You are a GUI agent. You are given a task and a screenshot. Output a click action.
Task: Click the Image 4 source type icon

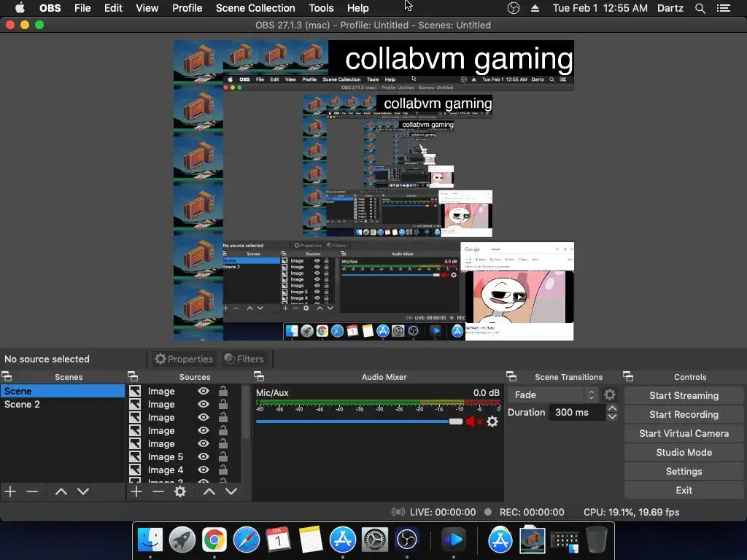click(135, 470)
